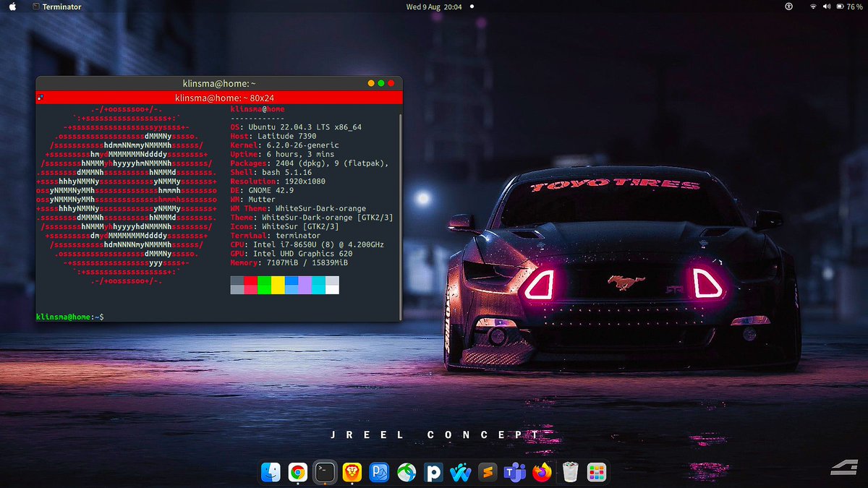Open the volume indicator in top bar
The height and width of the screenshot is (488, 868).
pos(826,7)
